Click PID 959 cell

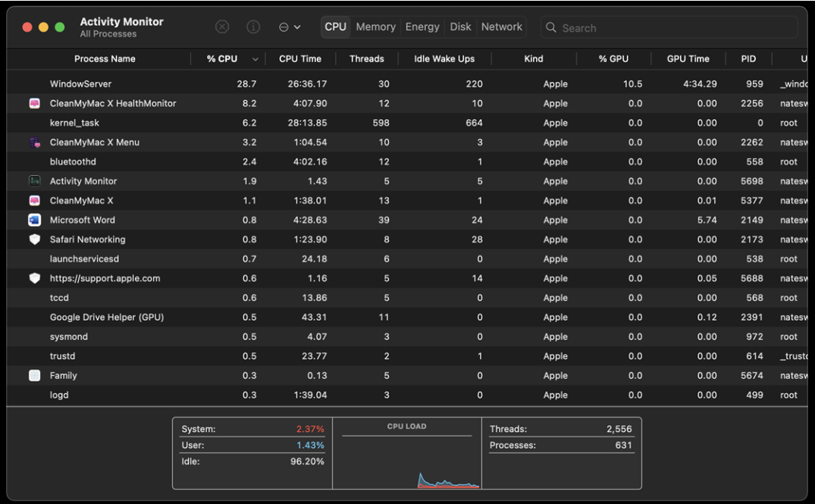pyautogui.click(x=754, y=83)
